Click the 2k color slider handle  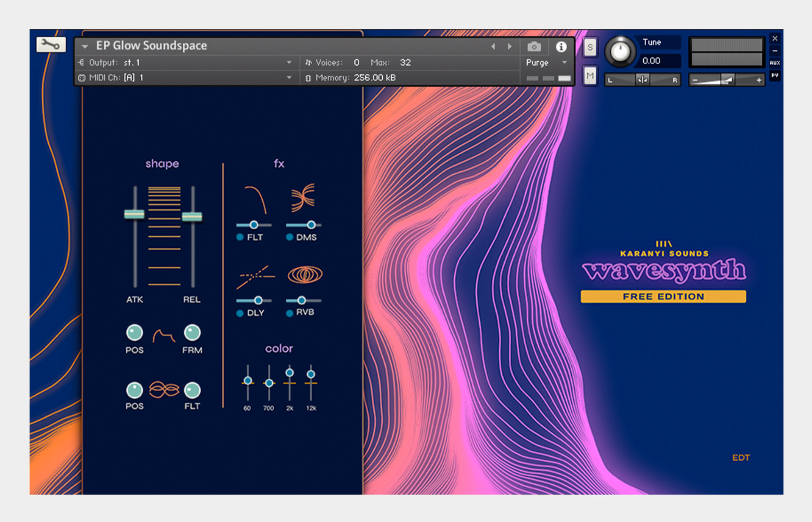289,374
